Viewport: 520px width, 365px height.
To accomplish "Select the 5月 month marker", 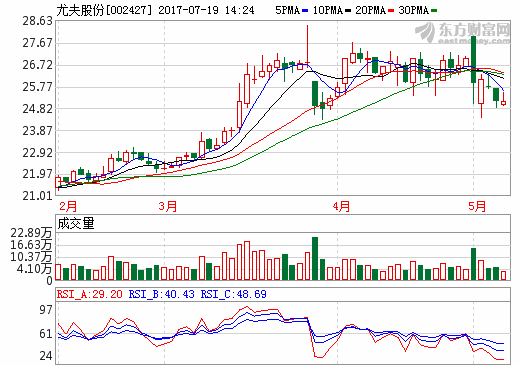I will [477, 206].
